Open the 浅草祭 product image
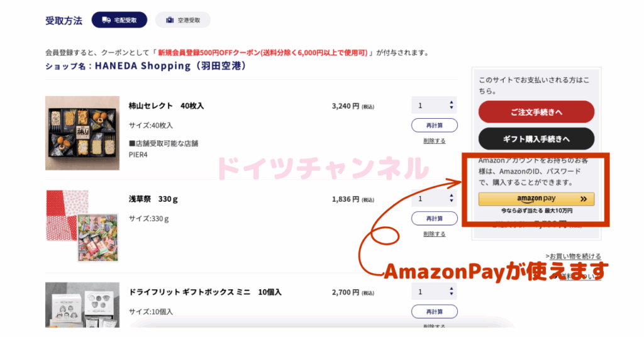This screenshot has height=337, width=644. coord(82,226)
